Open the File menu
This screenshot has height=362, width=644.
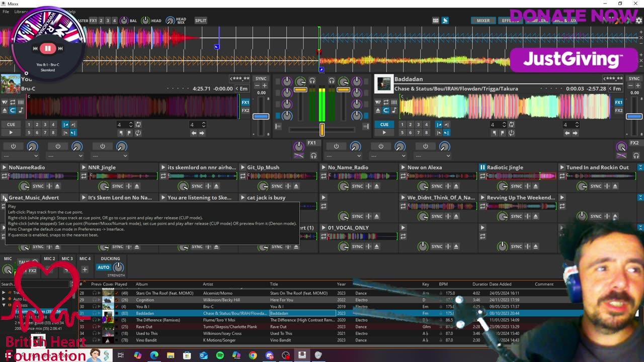[x=6, y=12]
